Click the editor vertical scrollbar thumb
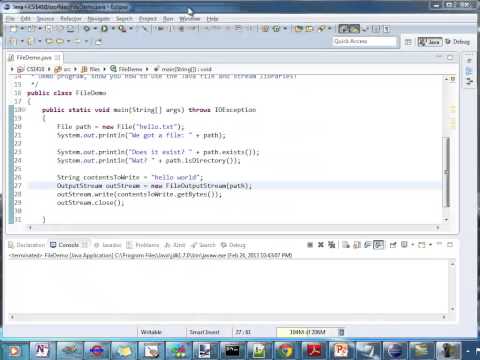This screenshot has height=360, width=480. [446, 172]
